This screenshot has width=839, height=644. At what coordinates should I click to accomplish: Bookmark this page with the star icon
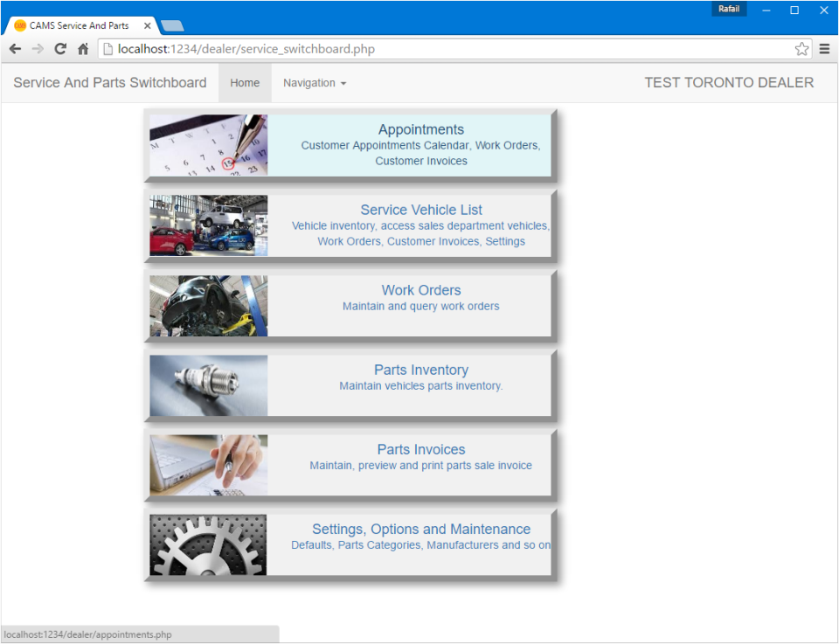point(801,49)
